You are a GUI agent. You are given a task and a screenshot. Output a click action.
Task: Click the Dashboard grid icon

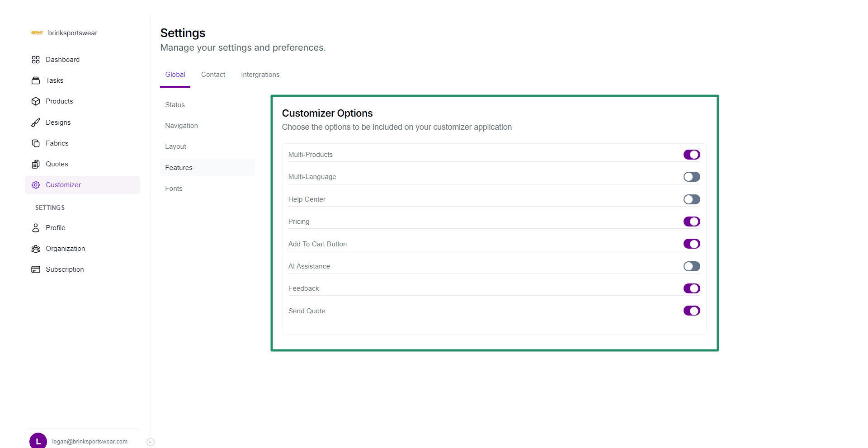pyautogui.click(x=36, y=60)
